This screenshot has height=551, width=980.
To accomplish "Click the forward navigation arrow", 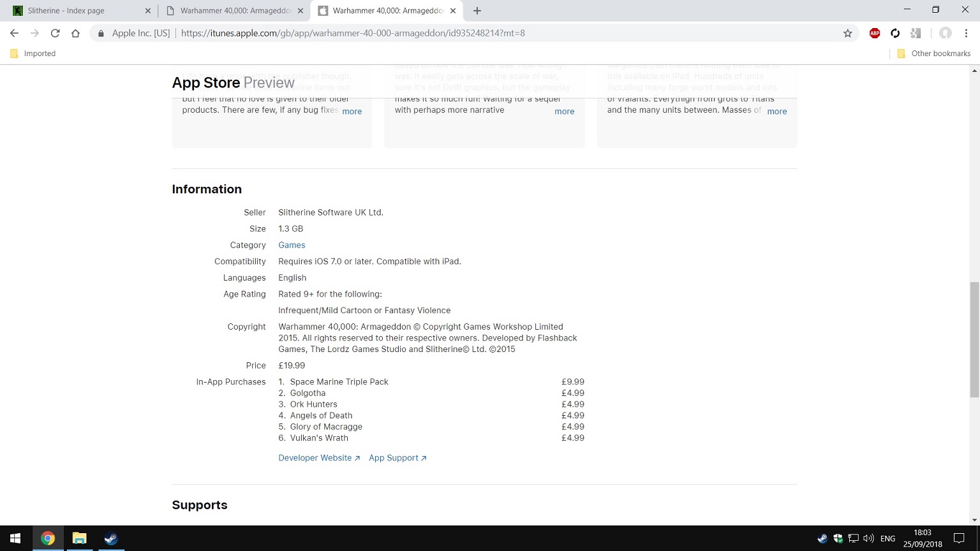I will pos(34,33).
